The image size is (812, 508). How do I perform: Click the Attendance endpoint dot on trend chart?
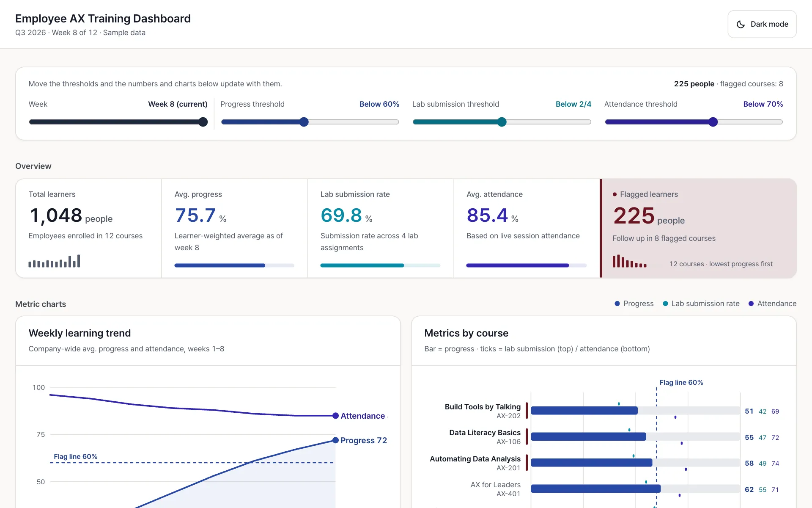[x=335, y=416]
